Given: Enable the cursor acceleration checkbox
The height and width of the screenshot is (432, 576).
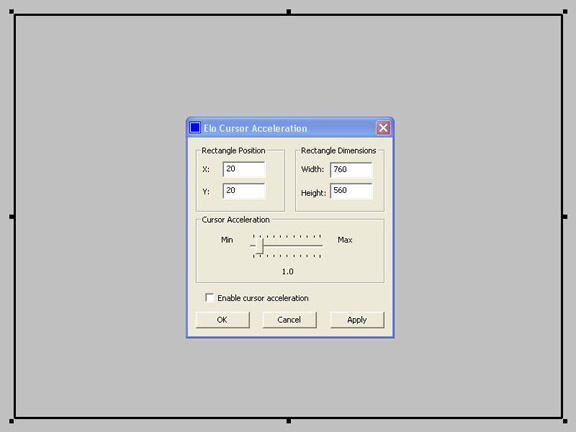Looking at the screenshot, I should [x=209, y=298].
